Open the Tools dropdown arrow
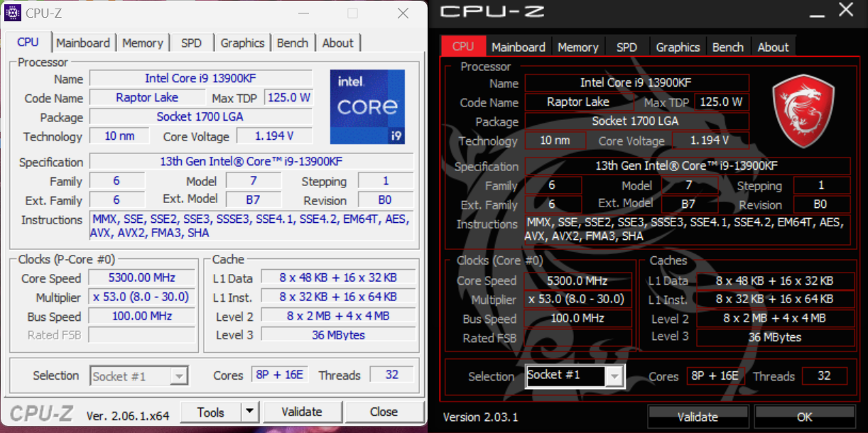 click(249, 412)
